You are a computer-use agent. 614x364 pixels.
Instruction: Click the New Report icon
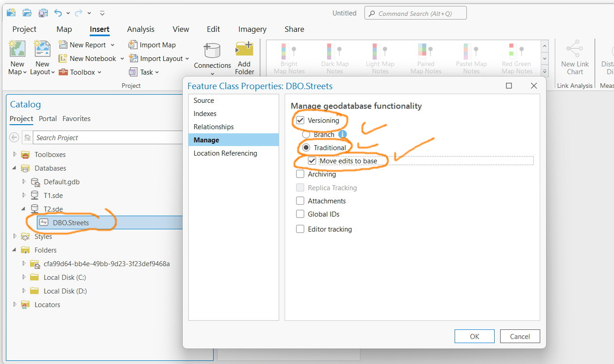coord(63,45)
